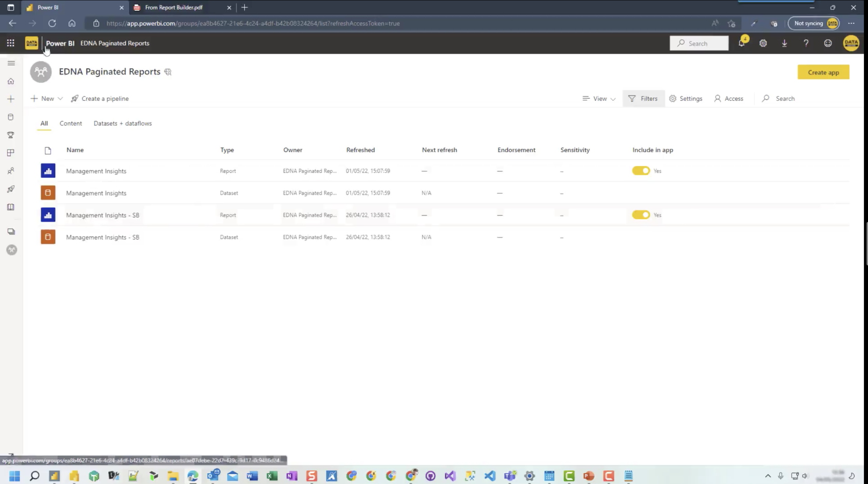This screenshot has width=868, height=484.
Task: Click the workspace list Search field
Action: 785,99
